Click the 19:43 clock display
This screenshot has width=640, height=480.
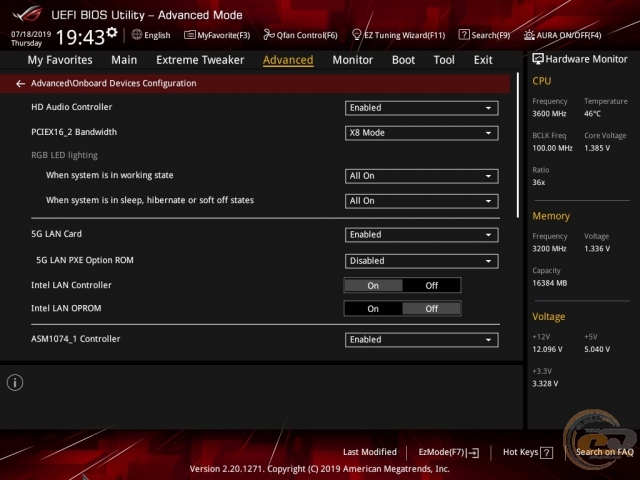pos(80,37)
